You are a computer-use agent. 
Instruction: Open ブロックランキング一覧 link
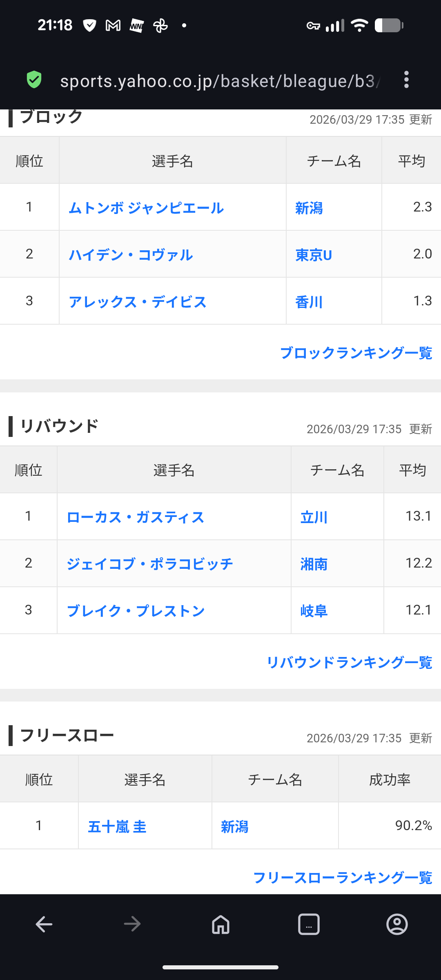click(x=356, y=353)
